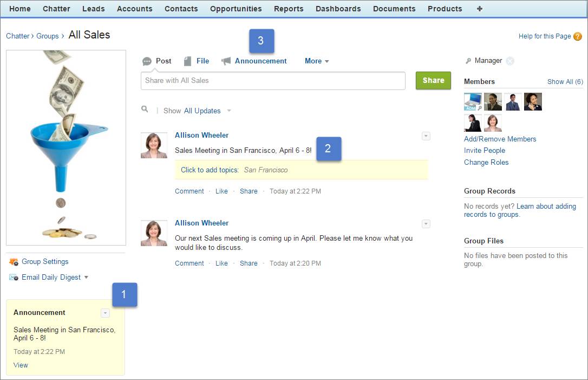This screenshot has width=588, height=380.
Task: Click the green Share button
Action: (433, 80)
